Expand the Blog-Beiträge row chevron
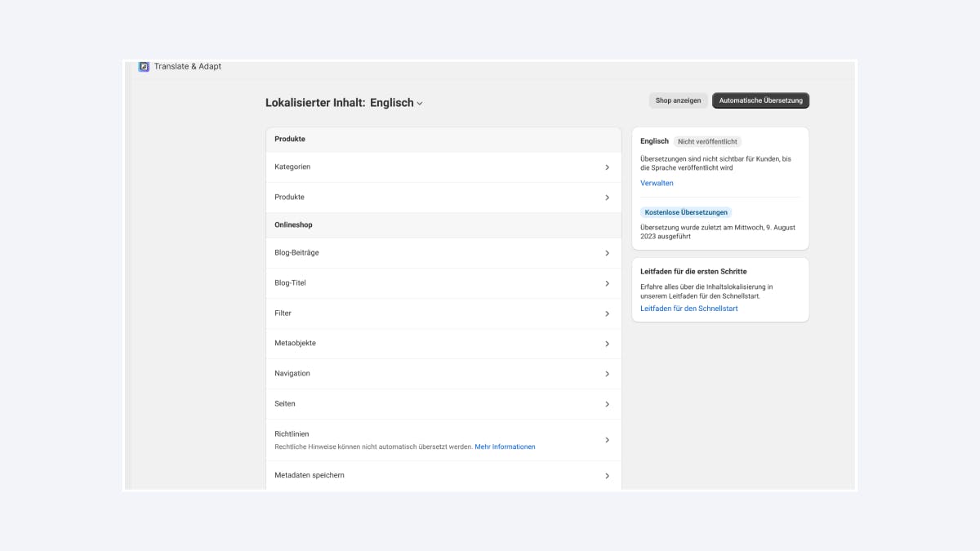 tap(607, 253)
